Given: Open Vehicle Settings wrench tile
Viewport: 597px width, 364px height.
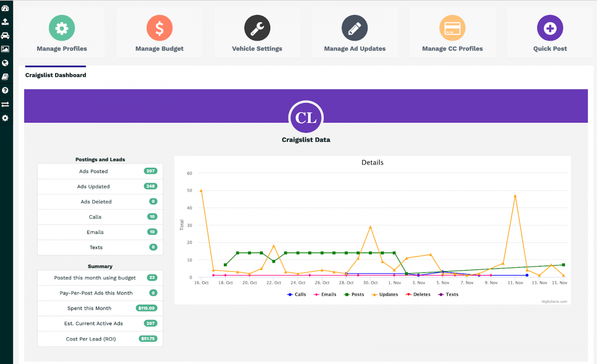Looking at the screenshot, I should point(257,33).
